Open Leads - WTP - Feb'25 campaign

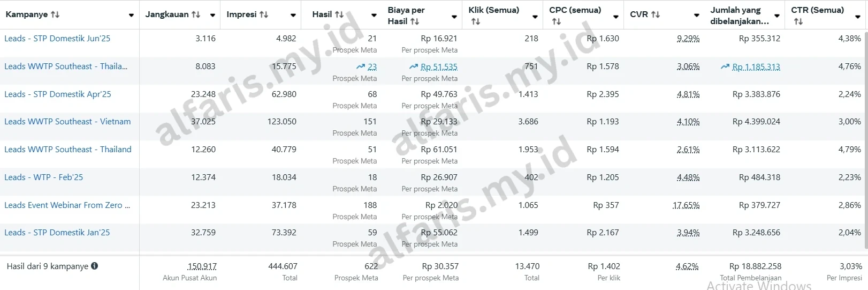click(44, 177)
